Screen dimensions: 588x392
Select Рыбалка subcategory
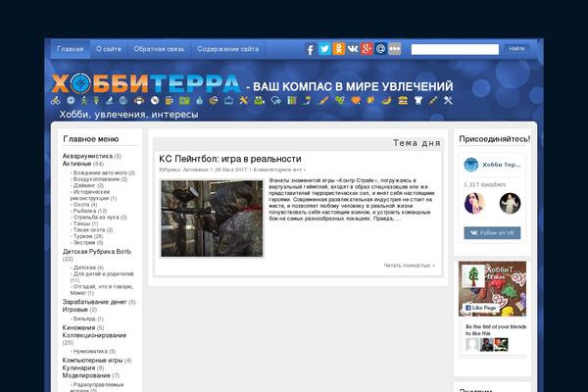[84, 211]
